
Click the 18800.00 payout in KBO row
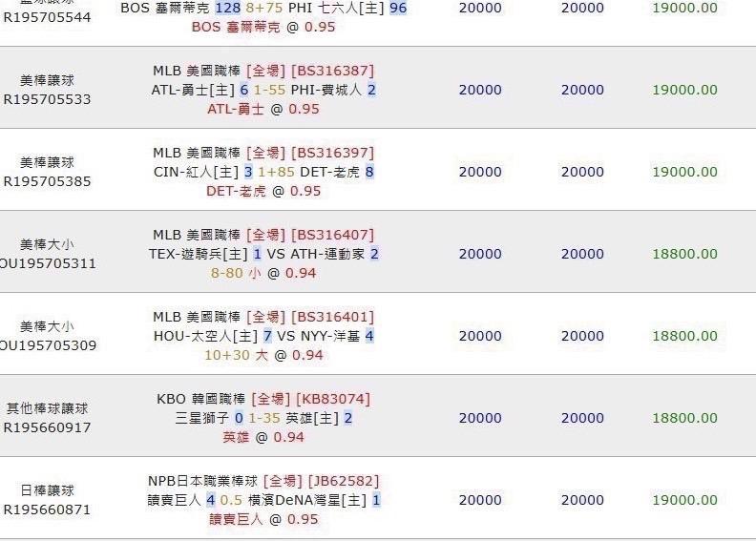[x=684, y=418]
